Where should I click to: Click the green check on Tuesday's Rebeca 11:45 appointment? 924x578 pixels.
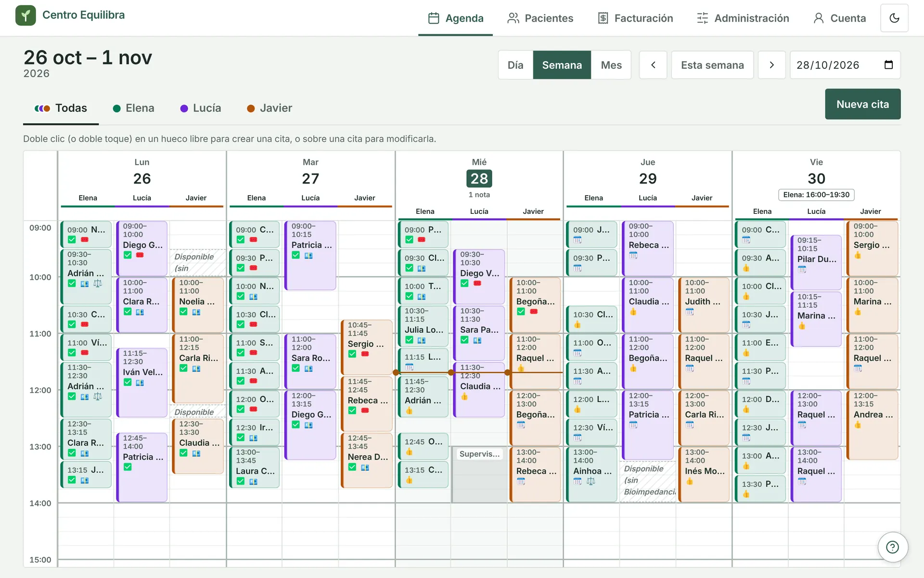(x=352, y=411)
